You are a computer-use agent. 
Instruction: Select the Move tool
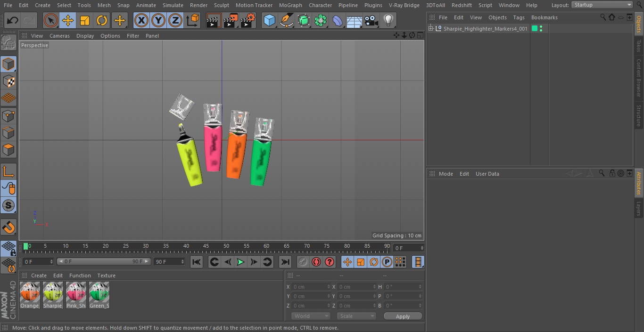(x=67, y=21)
